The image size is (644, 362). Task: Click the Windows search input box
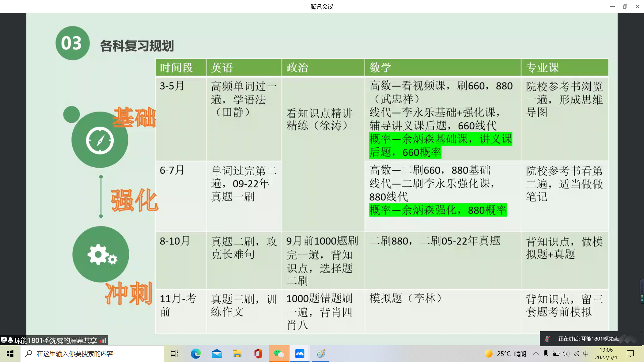(92, 354)
